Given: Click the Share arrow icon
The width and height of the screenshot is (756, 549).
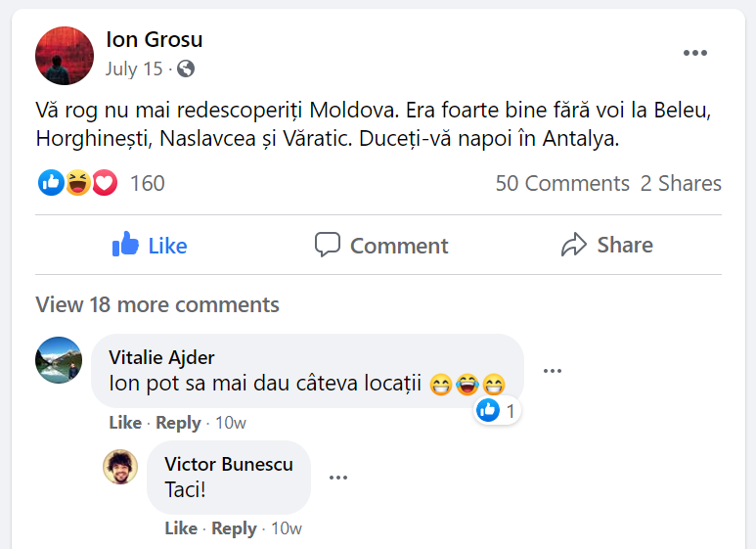Looking at the screenshot, I should pyautogui.click(x=573, y=245).
